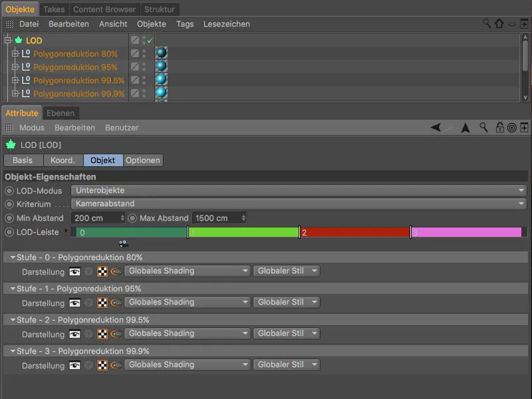Expand the LOD-Leiste small arrow
This screenshot has height=399, width=532.
coord(66,231)
